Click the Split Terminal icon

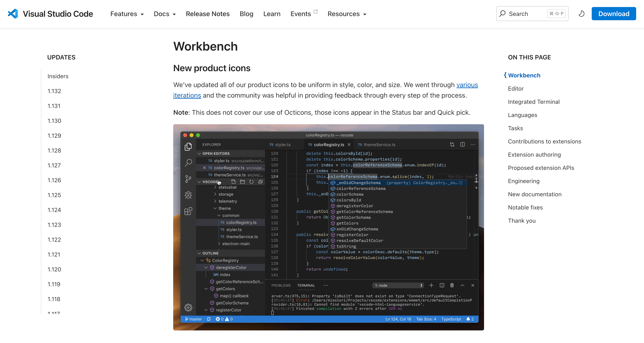click(x=442, y=285)
